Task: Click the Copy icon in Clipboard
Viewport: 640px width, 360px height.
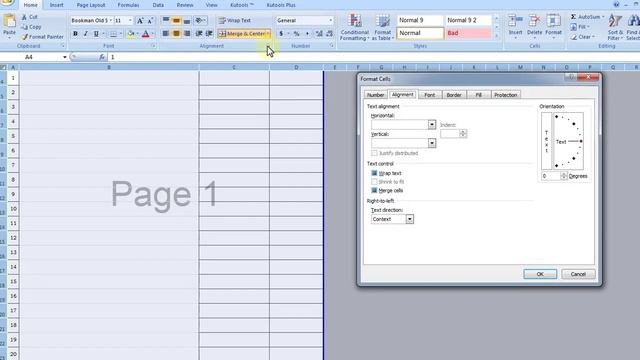Action: [24, 27]
